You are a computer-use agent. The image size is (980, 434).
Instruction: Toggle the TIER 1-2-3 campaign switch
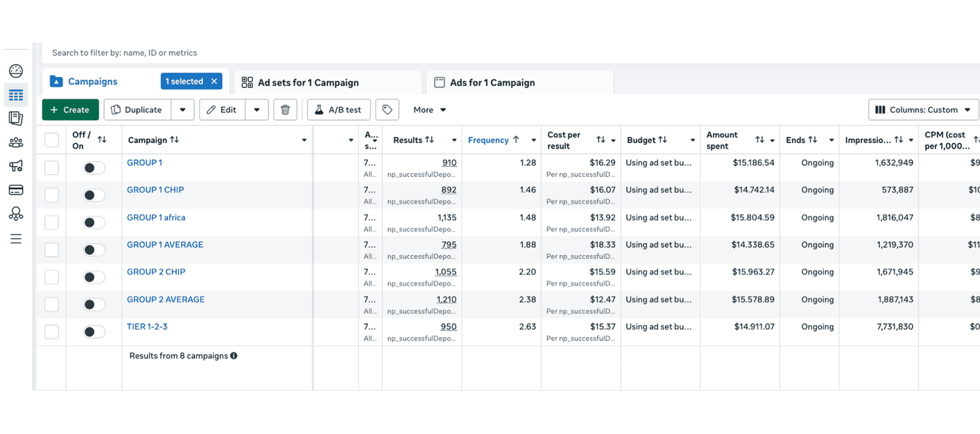point(94,332)
